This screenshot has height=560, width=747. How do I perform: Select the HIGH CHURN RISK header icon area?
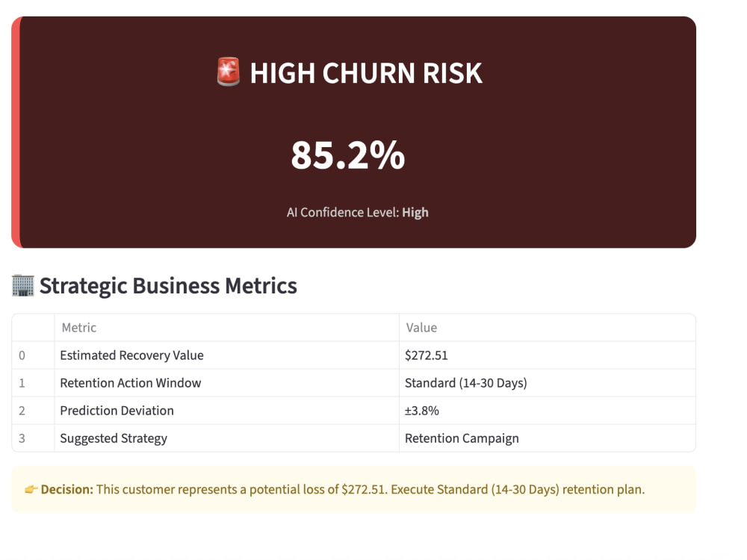coord(352,72)
